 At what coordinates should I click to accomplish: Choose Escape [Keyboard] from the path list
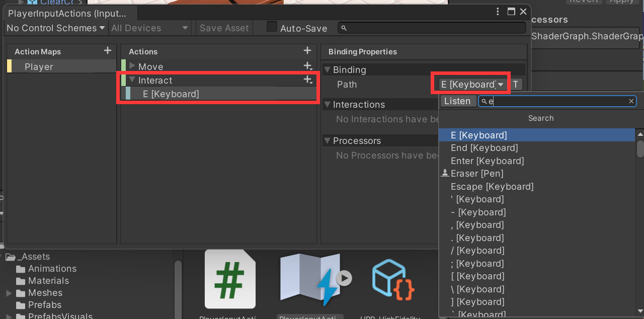pos(491,186)
